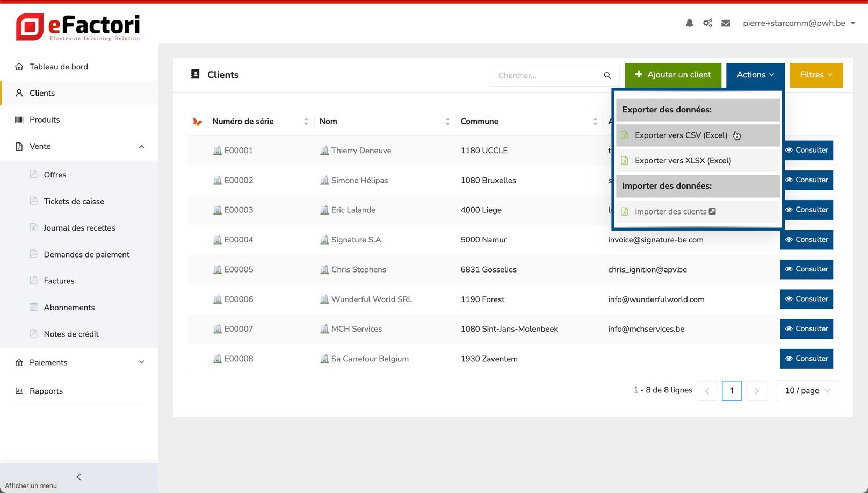Open the 10 / page size selector

point(807,391)
